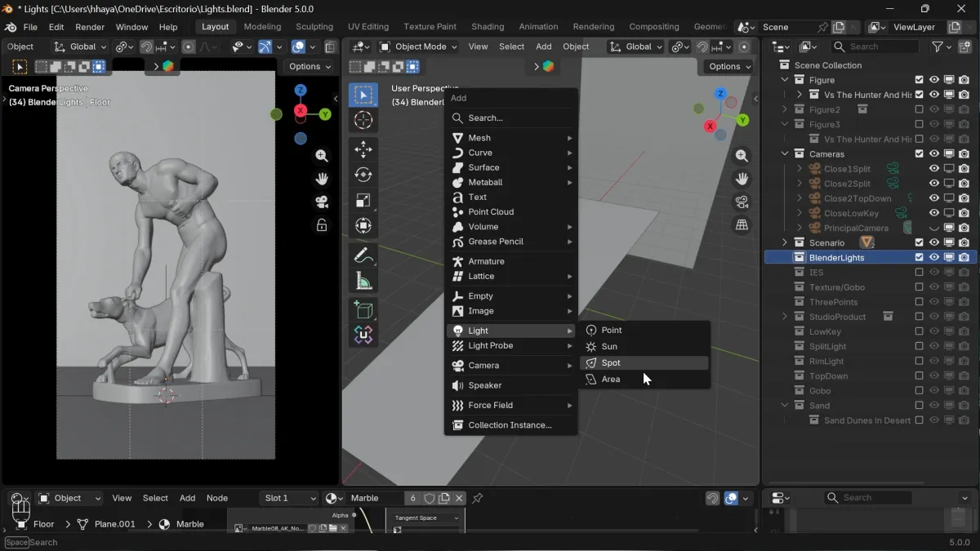Switch to the Shading workspace tab
980x551 pixels.
tap(488, 27)
